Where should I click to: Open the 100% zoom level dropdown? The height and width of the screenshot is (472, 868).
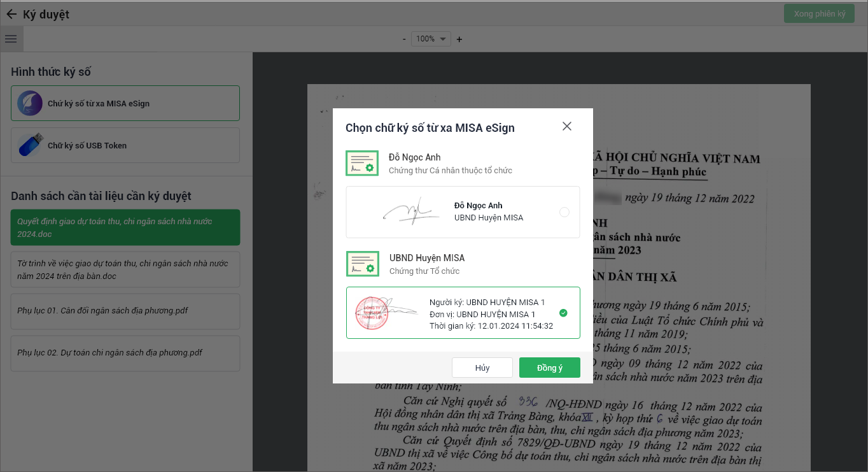pos(431,39)
